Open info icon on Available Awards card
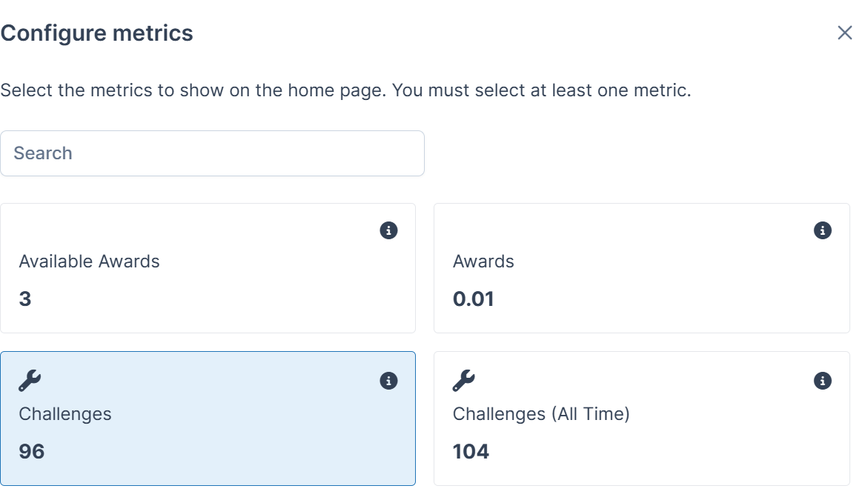868x500 pixels. [388, 230]
